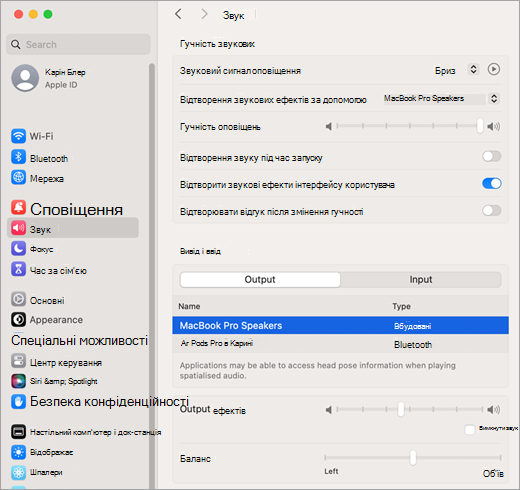This screenshot has height=490, width=520.
Task: Open Спеціальні можливості in sidebar
Action: point(79,340)
